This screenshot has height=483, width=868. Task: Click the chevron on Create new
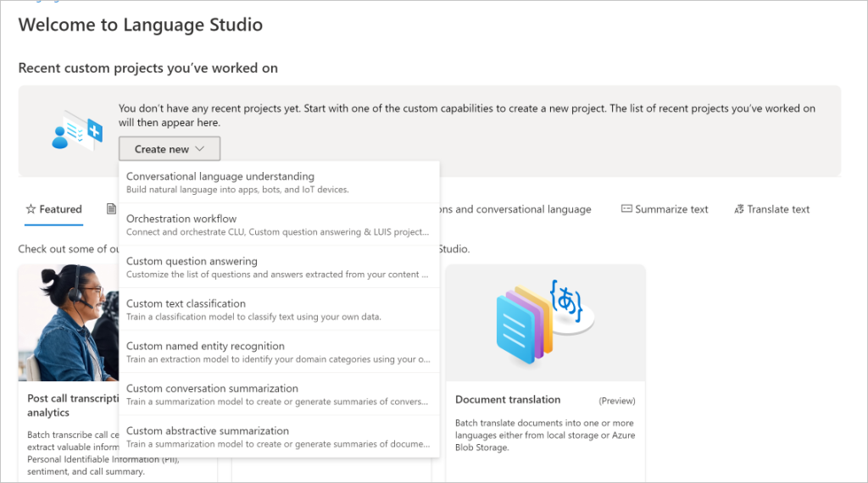coord(200,149)
